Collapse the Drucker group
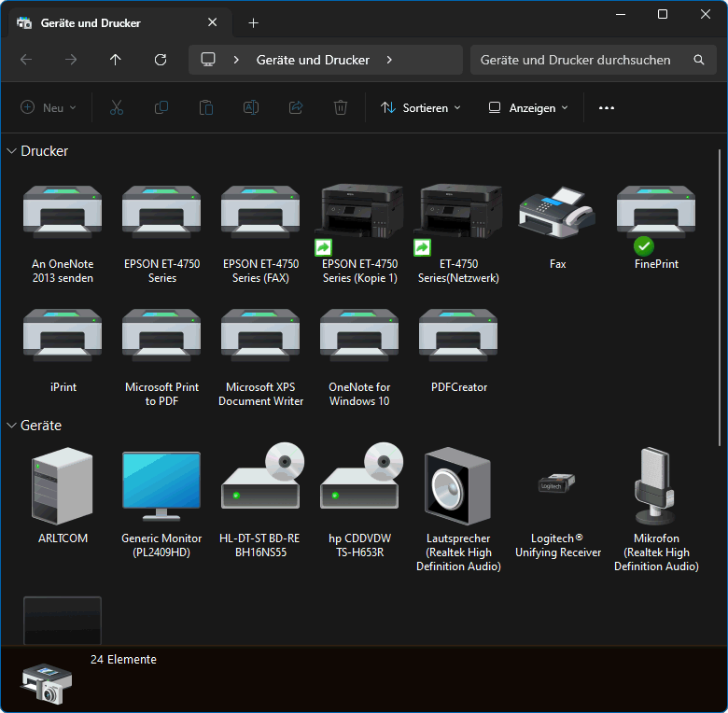Viewport: 728px width, 713px height. coord(12,151)
